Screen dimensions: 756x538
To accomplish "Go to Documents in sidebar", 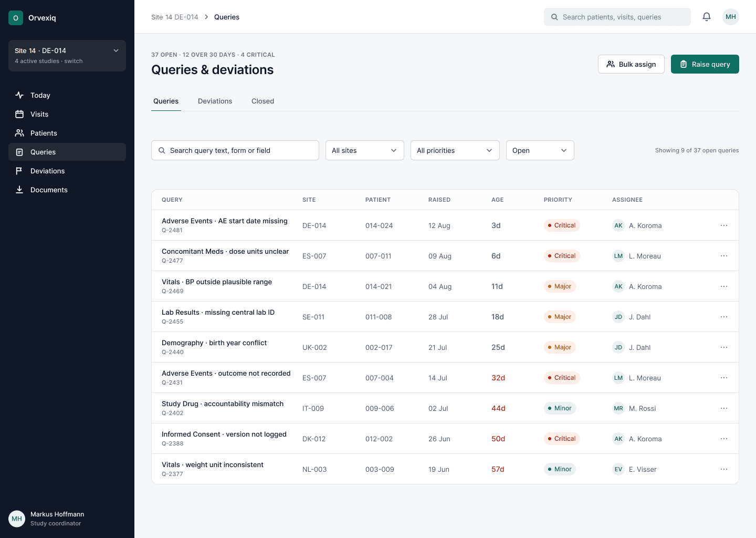I will pos(67,190).
